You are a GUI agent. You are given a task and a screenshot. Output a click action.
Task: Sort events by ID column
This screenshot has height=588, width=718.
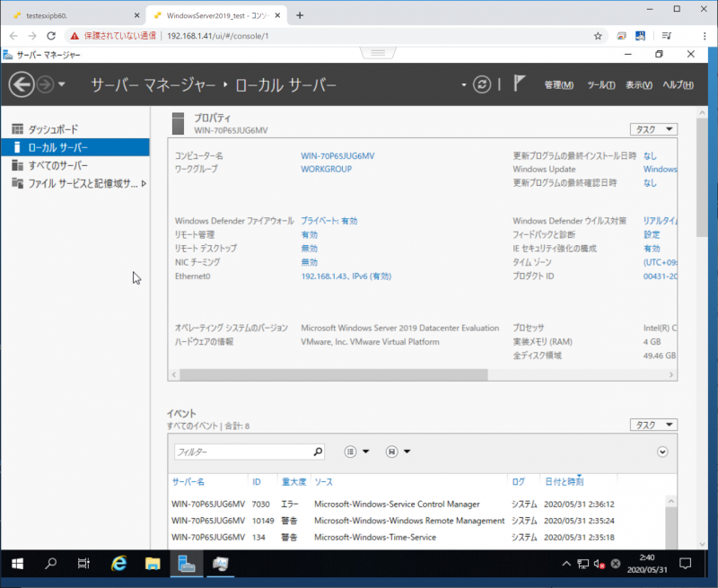257,482
